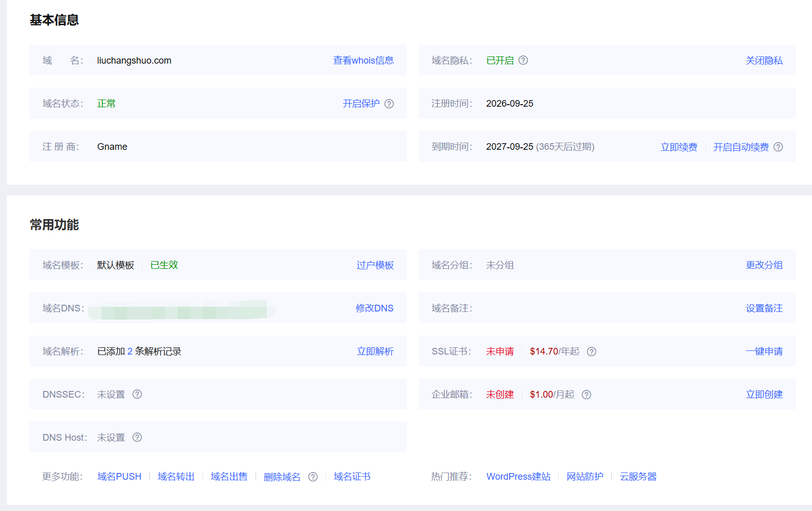
Task: Click 更改分组 link
Action: point(764,265)
